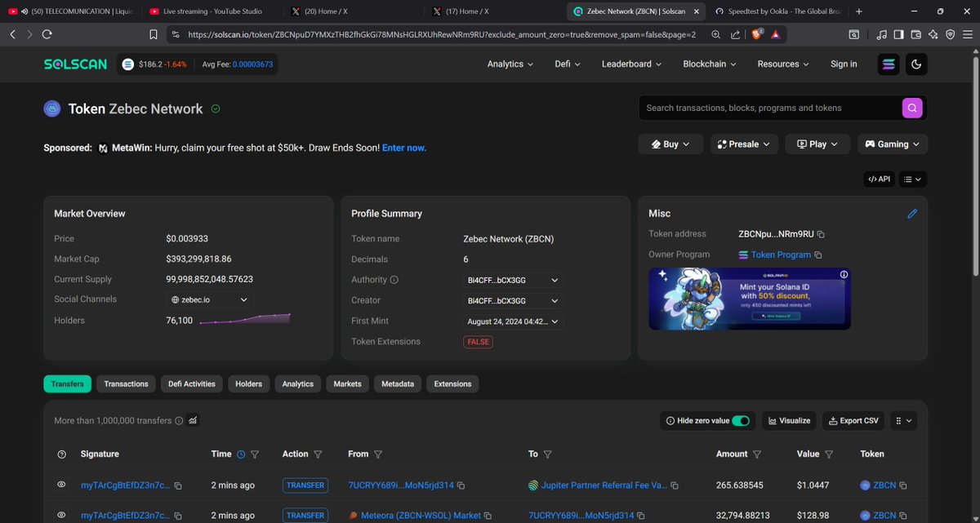Open the Buy dropdown

click(x=670, y=144)
